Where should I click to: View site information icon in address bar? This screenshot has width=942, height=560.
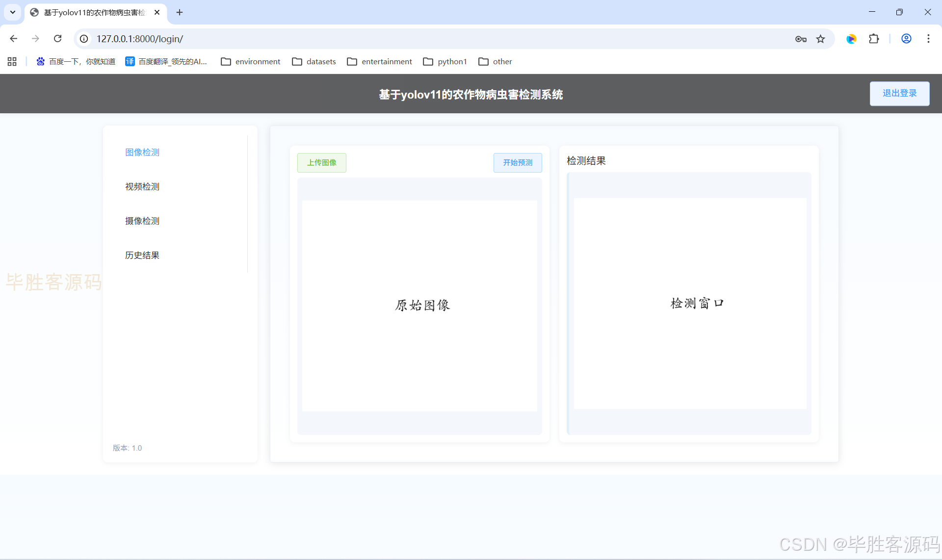[84, 39]
